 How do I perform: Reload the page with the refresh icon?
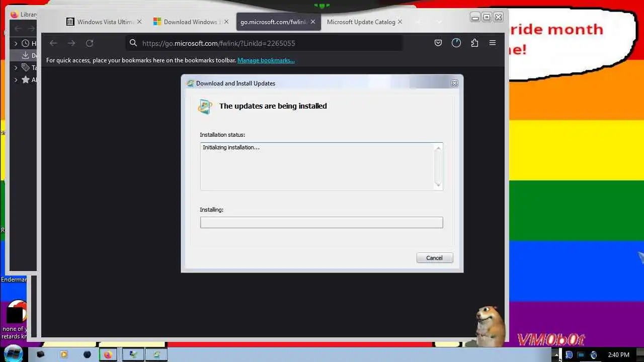pyautogui.click(x=90, y=43)
